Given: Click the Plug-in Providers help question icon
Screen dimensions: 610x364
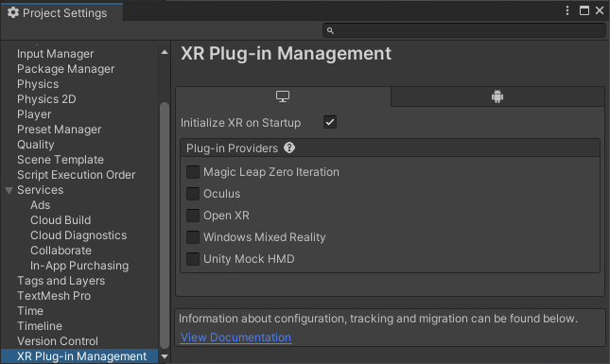Looking at the screenshot, I should (289, 147).
